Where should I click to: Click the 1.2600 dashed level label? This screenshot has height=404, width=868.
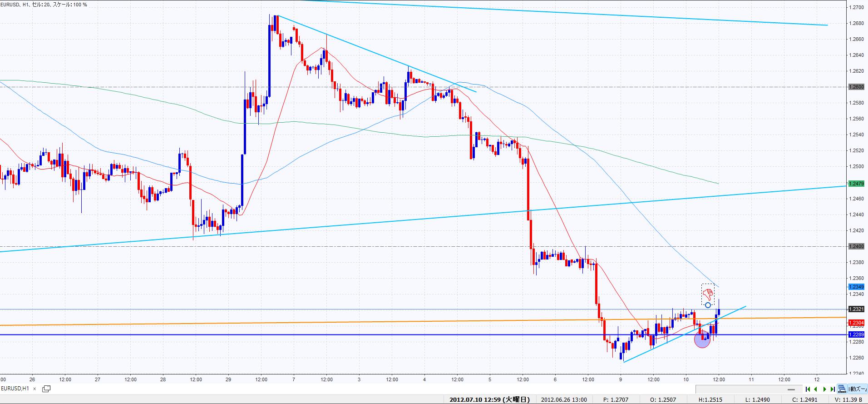856,87
